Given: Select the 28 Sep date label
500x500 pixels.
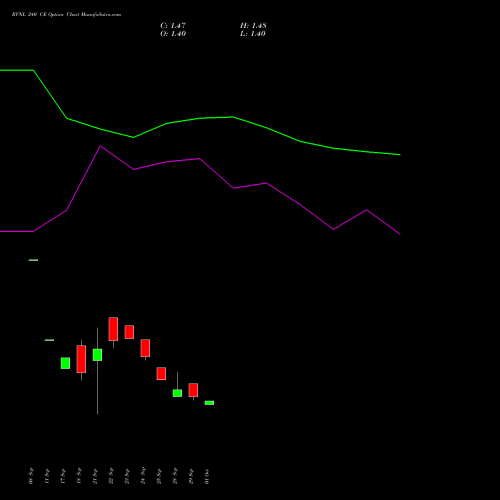Looking at the screenshot, I should pos(175,476).
